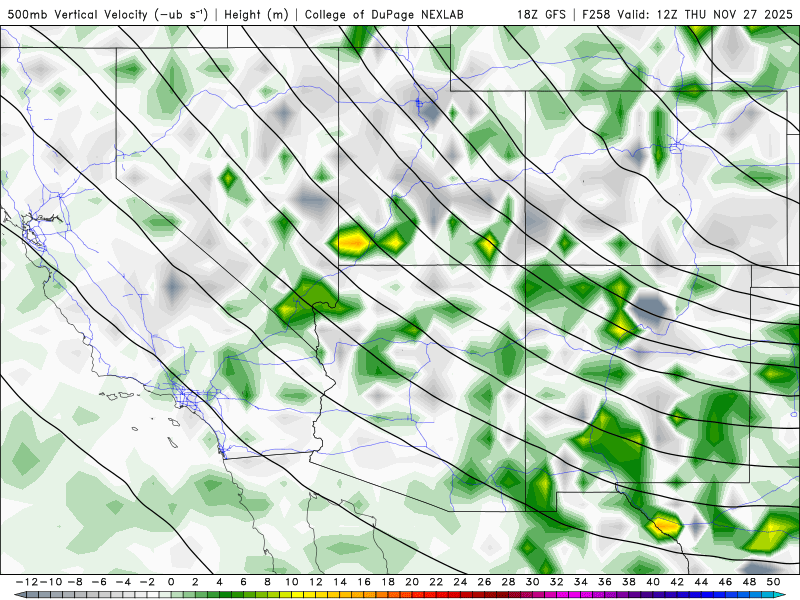Viewport: 800px width, 600px height.
Task: Click the "38" value on the color scale
Action: coord(629,582)
